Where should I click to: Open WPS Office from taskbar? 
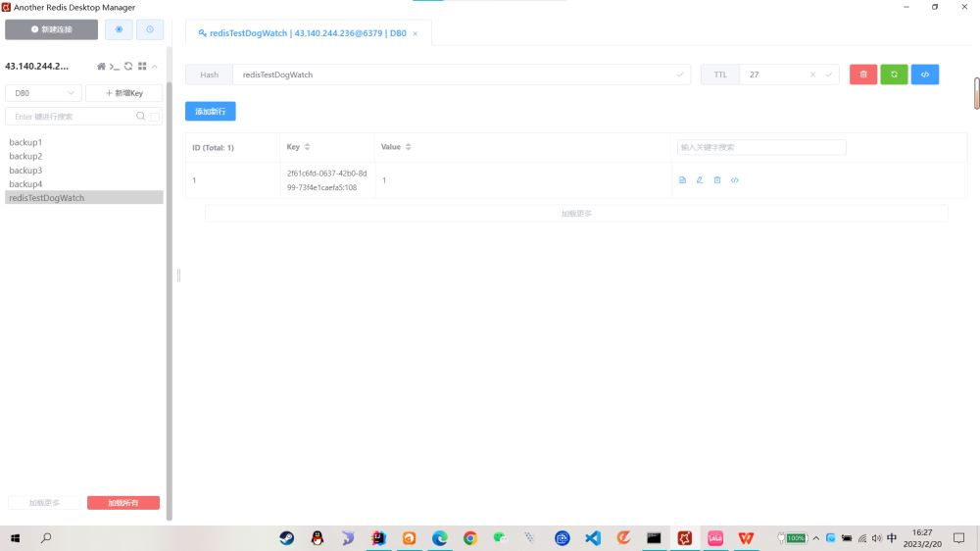[746, 538]
